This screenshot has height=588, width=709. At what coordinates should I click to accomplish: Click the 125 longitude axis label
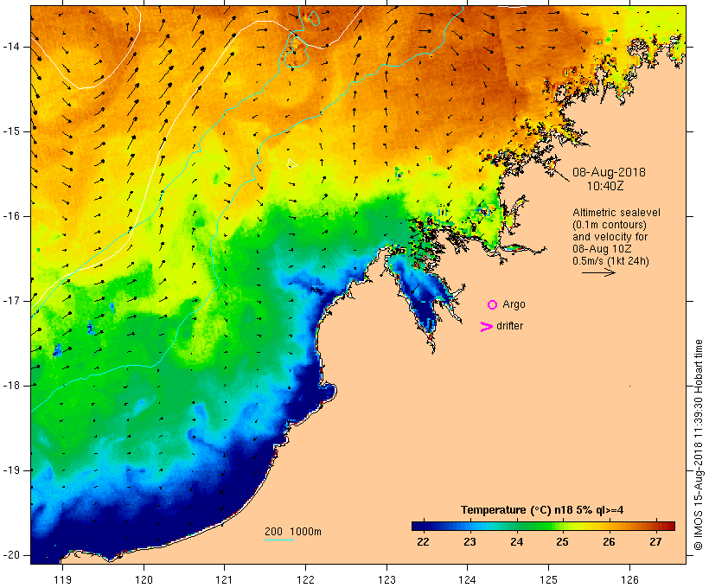coord(548,579)
